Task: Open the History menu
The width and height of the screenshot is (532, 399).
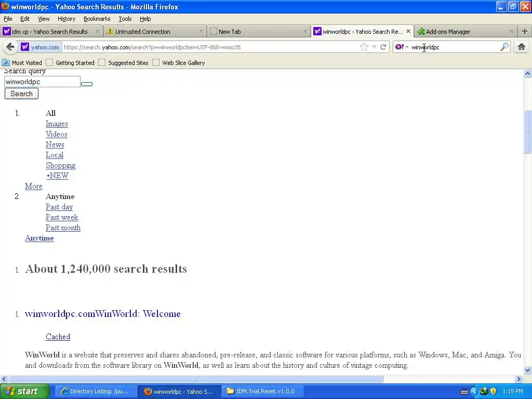Action: tap(66, 19)
